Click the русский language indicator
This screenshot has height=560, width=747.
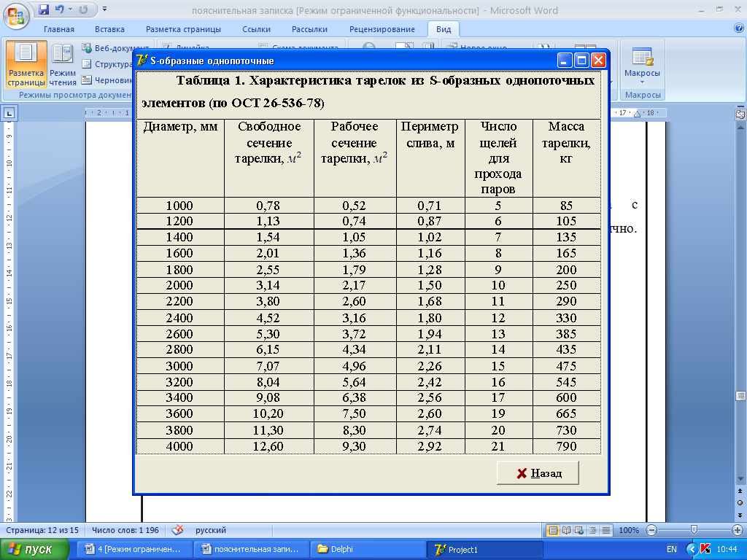click(211, 530)
